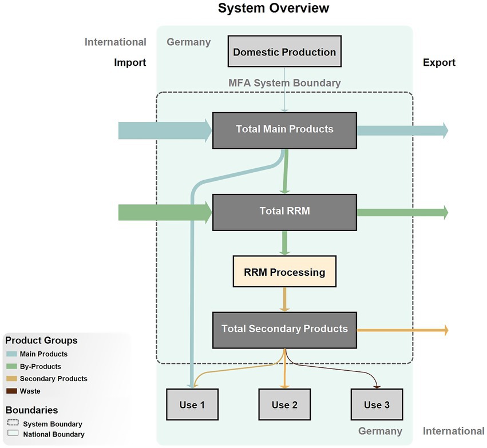
Task: Click the System Overview title
Action: click(x=274, y=9)
